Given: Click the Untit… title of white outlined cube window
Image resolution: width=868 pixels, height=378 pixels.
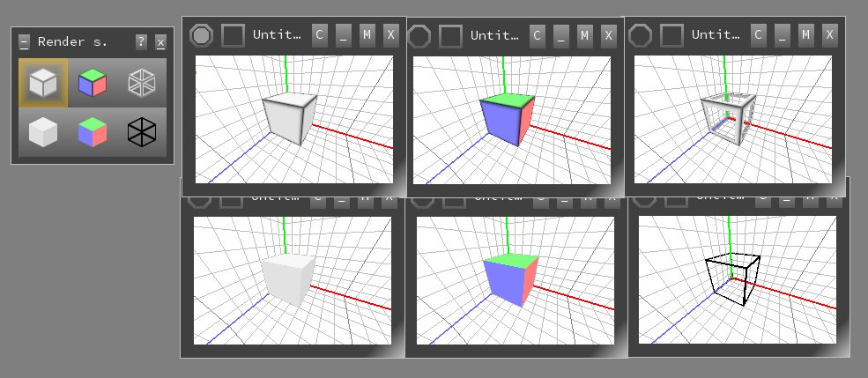Looking at the screenshot, I should coord(277,34).
